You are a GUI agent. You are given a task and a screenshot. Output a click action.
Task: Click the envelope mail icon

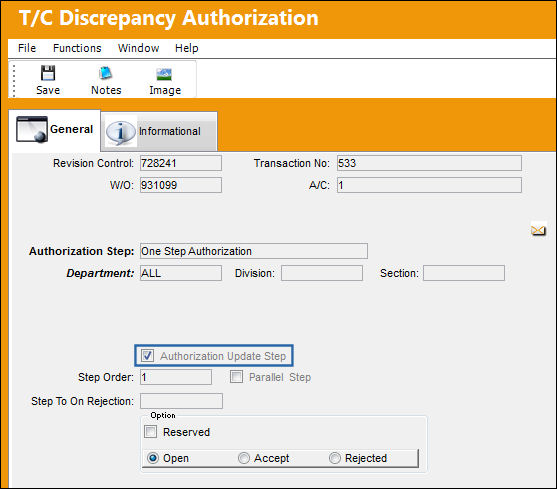pyautogui.click(x=538, y=230)
